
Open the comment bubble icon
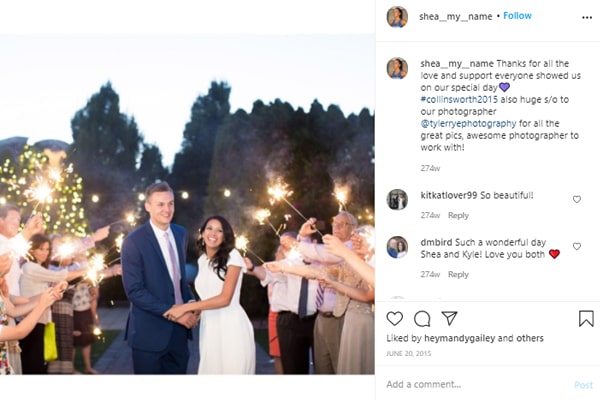point(422,319)
